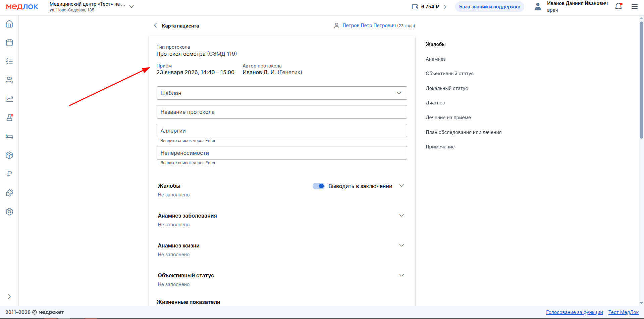Open the 'Шаблон' dropdown
This screenshot has height=319, width=644.
tap(281, 93)
